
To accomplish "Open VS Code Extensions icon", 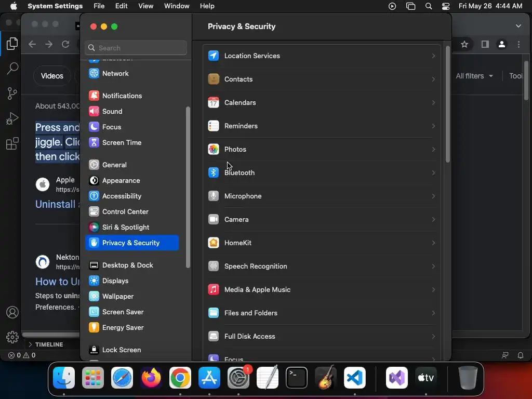I will [x=12, y=143].
